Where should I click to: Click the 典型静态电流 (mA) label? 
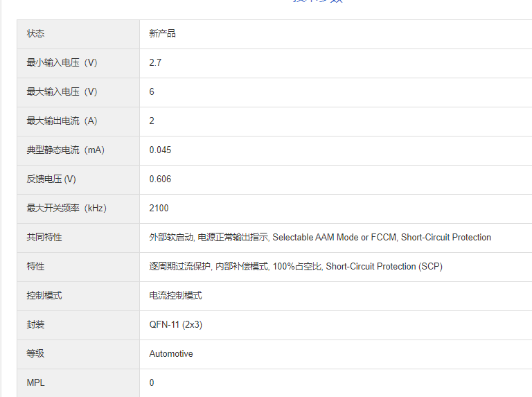[65, 150]
